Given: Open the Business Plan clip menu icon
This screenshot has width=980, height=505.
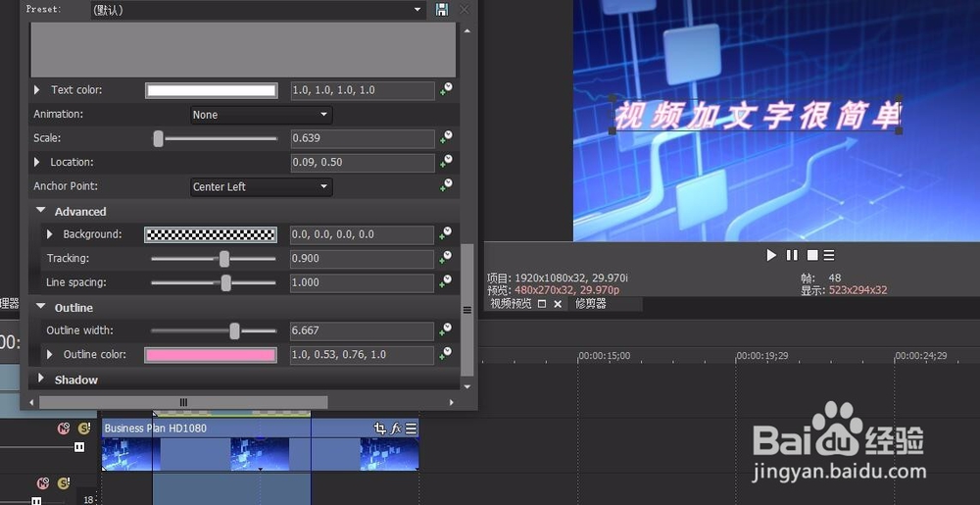Looking at the screenshot, I should pyautogui.click(x=411, y=429).
